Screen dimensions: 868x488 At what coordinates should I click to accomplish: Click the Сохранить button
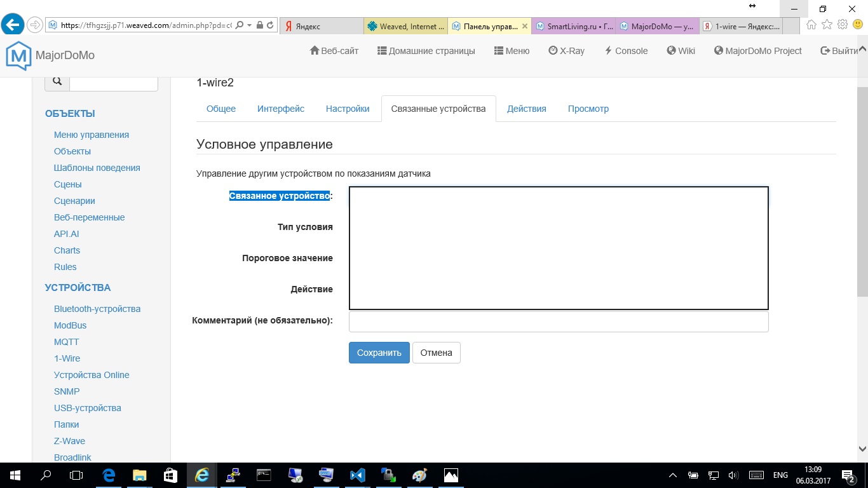click(x=379, y=353)
